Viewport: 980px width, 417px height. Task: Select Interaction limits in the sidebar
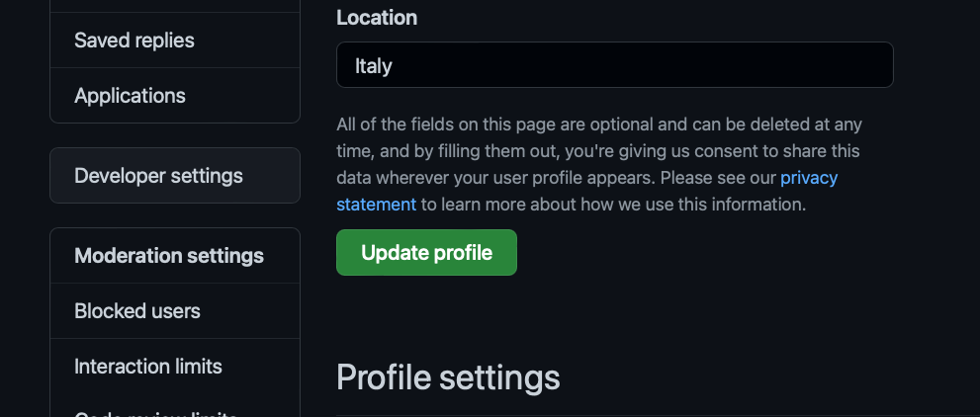148,367
